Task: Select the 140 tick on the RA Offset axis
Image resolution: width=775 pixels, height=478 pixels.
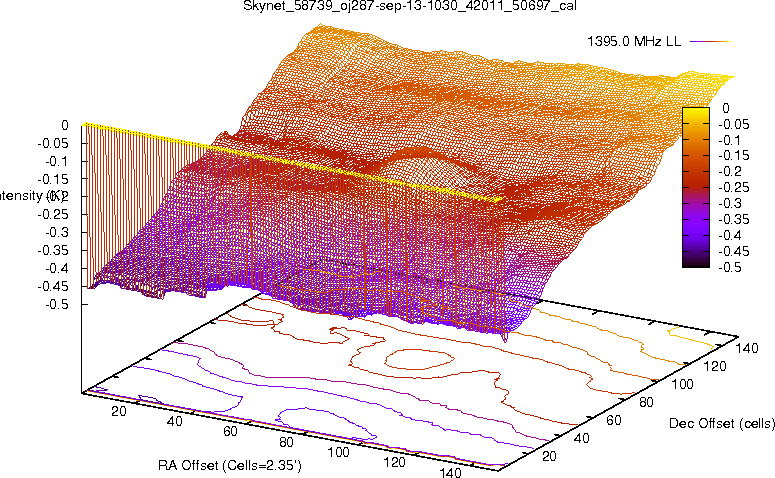Action: pyautogui.click(x=450, y=473)
